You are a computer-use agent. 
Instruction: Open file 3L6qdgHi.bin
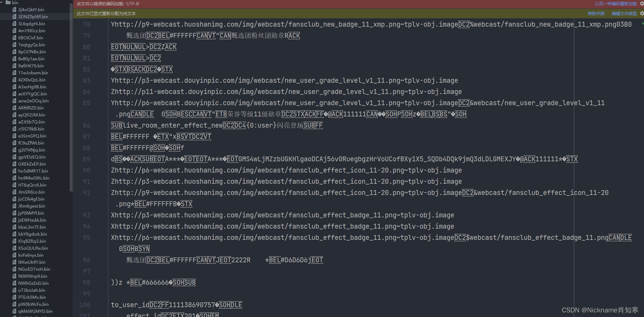point(32,23)
